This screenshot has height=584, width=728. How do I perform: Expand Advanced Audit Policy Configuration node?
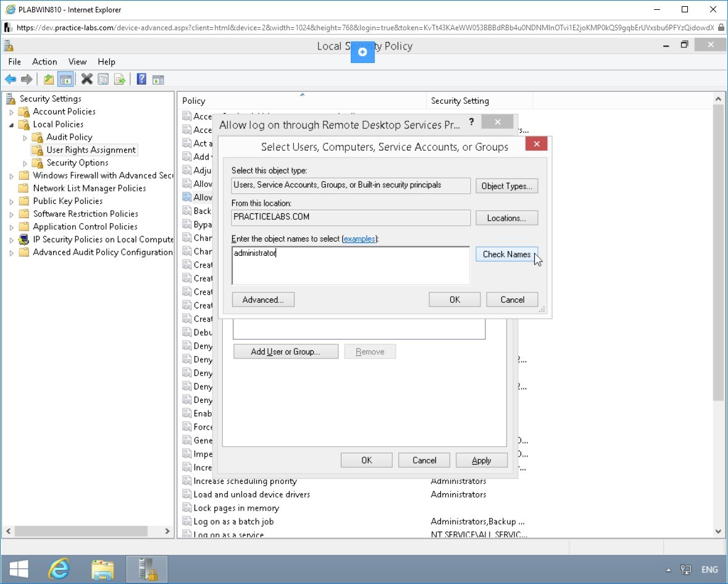click(12, 252)
